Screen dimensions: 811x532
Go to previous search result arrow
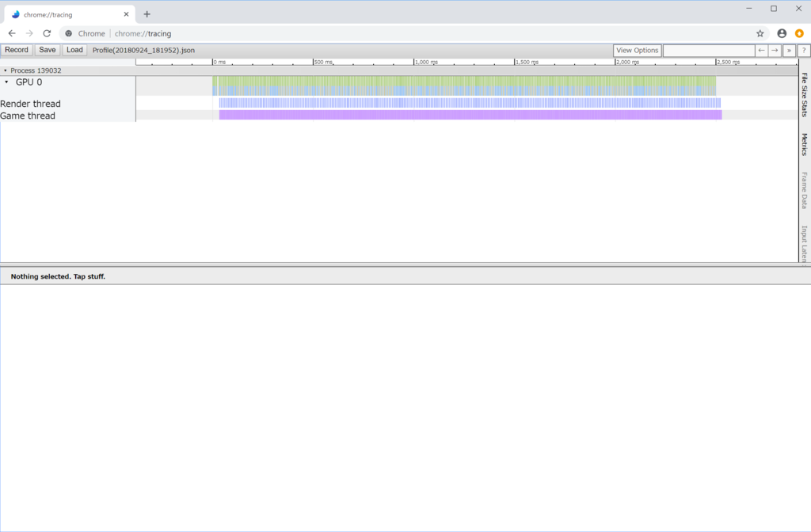[761, 51]
